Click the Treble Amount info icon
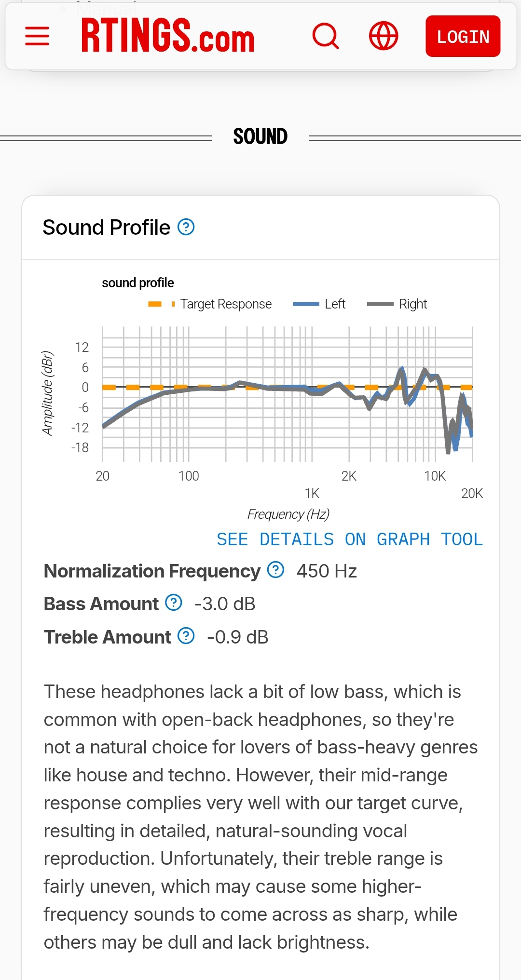 coord(186,636)
